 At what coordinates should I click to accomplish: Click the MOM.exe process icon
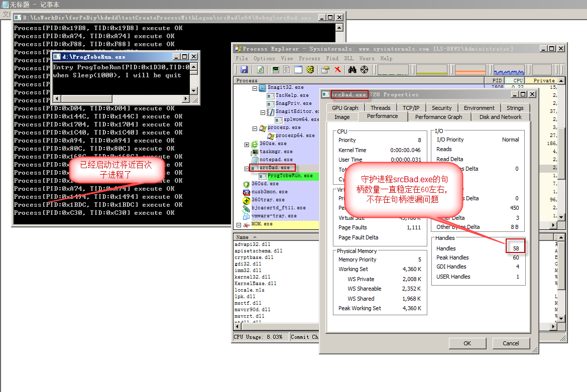click(x=247, y=224)
